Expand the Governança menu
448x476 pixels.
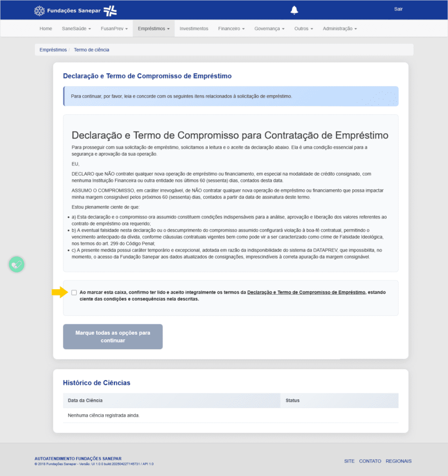[x=269, y=28]
